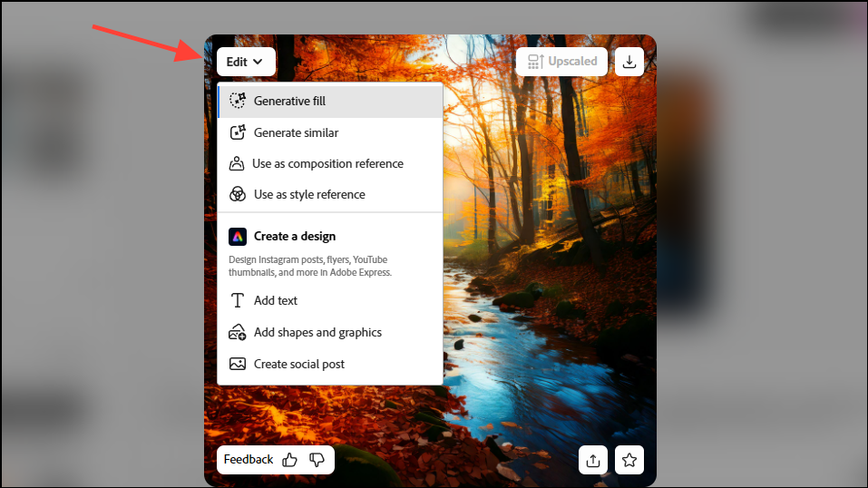Screen dimensions: 868x488
Task: Click the download icon button
Action: tap(629, 62)
